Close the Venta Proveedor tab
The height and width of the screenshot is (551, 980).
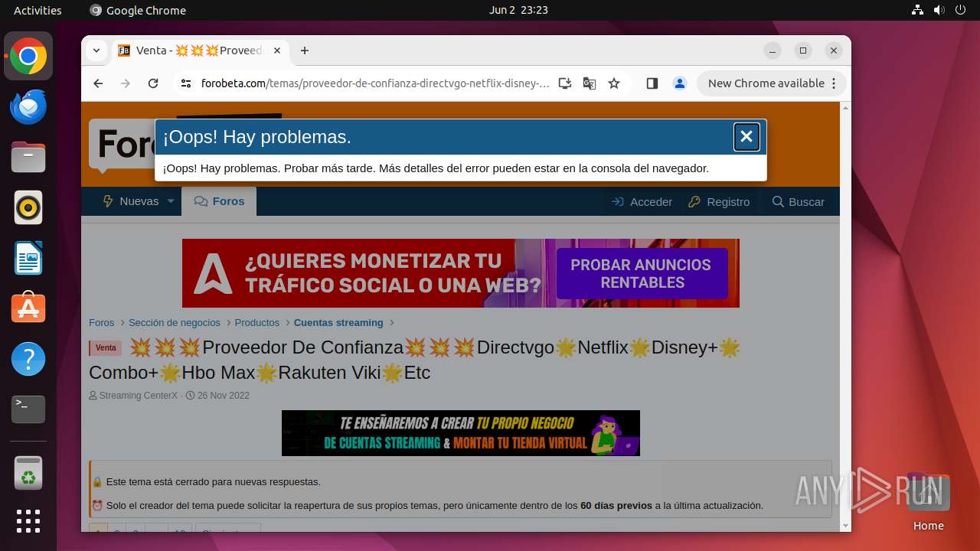pos(277,51)
